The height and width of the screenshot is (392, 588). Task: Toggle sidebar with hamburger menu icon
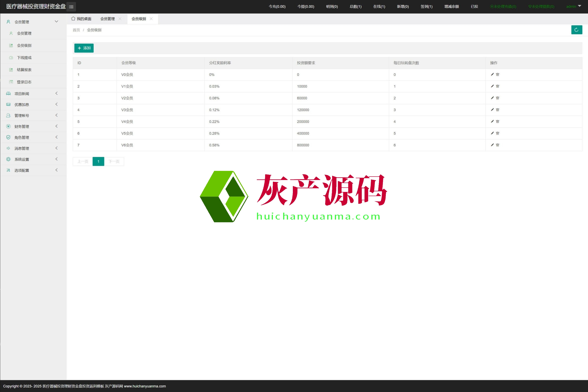[x=71, y=7]
